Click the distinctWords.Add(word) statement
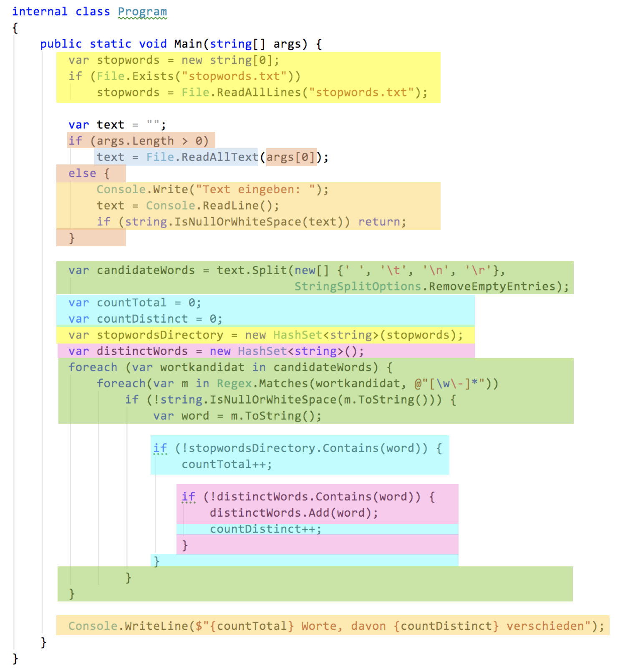Screen dimensions: 620x672 coord(293,513)
